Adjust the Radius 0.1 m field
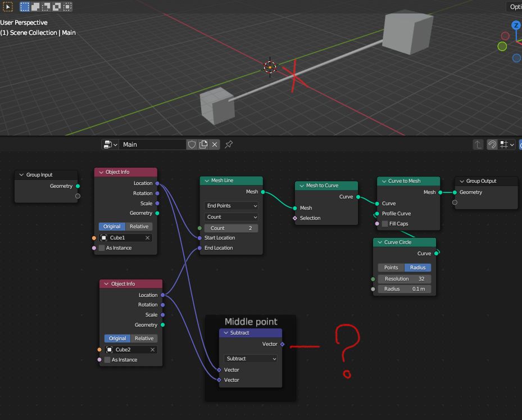Image resolution: width=522 pixels, height=420 pixels. coord(405,289)
